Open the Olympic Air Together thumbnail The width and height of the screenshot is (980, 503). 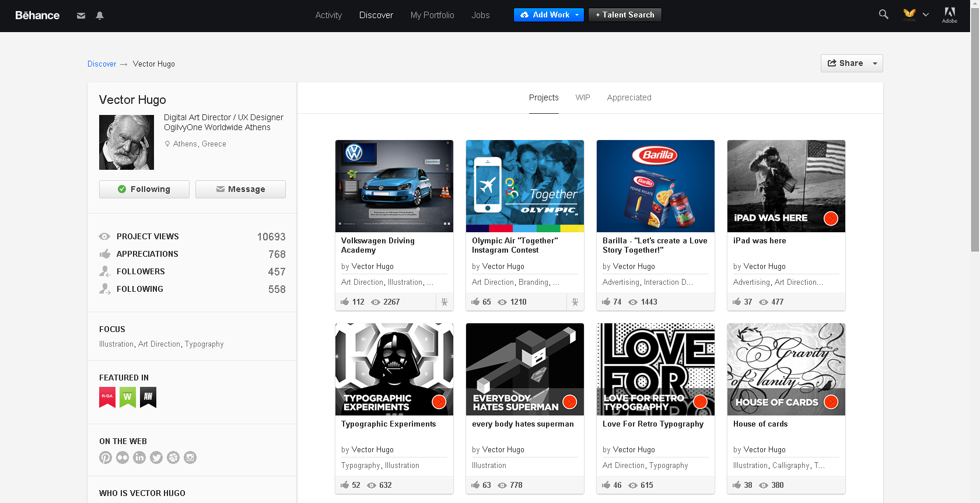coord(525,186)
